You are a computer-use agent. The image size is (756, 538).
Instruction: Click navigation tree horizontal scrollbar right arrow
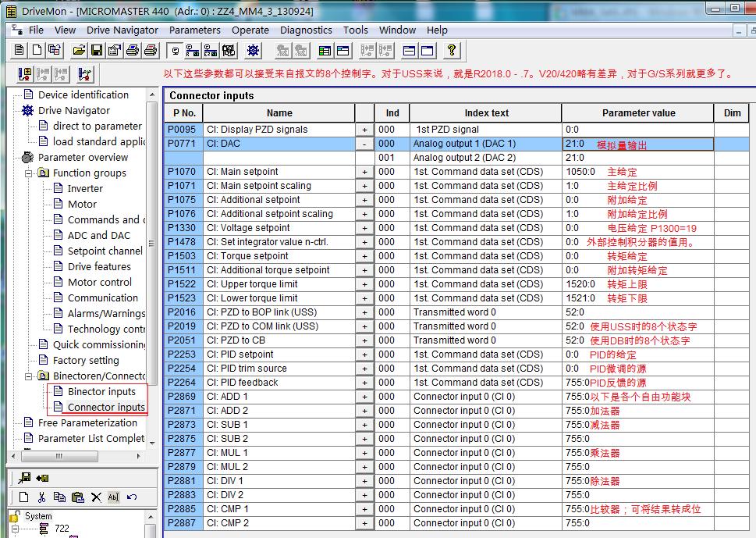139,456
